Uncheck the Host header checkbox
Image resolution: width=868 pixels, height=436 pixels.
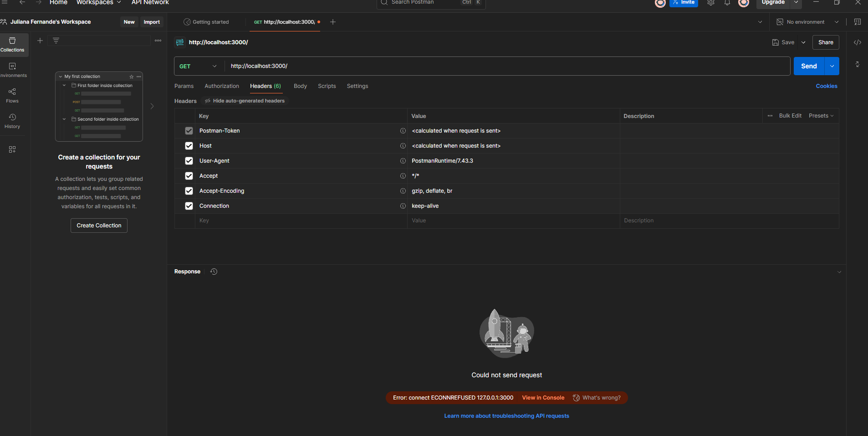[x=189, y=146]
